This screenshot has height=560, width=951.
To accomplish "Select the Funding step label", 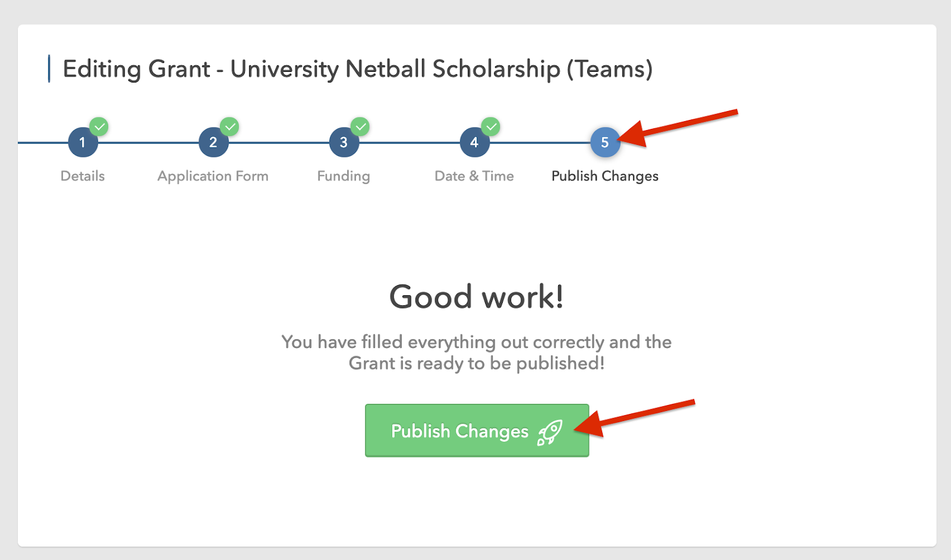I will tap(344, 176).
